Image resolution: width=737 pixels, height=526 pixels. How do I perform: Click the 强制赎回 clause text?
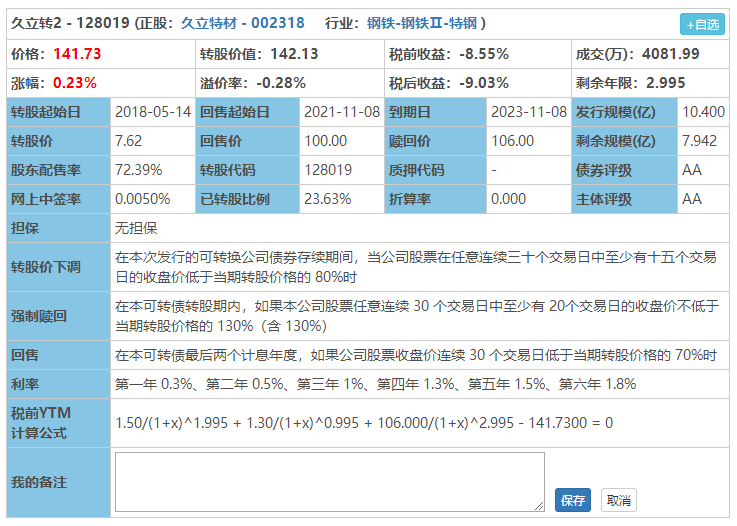pos(417,316)
